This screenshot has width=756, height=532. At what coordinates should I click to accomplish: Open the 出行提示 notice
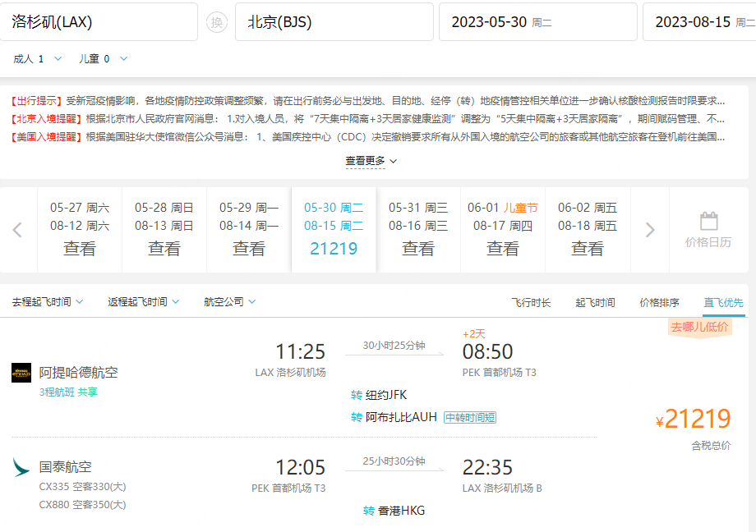[x=367, y=101]
